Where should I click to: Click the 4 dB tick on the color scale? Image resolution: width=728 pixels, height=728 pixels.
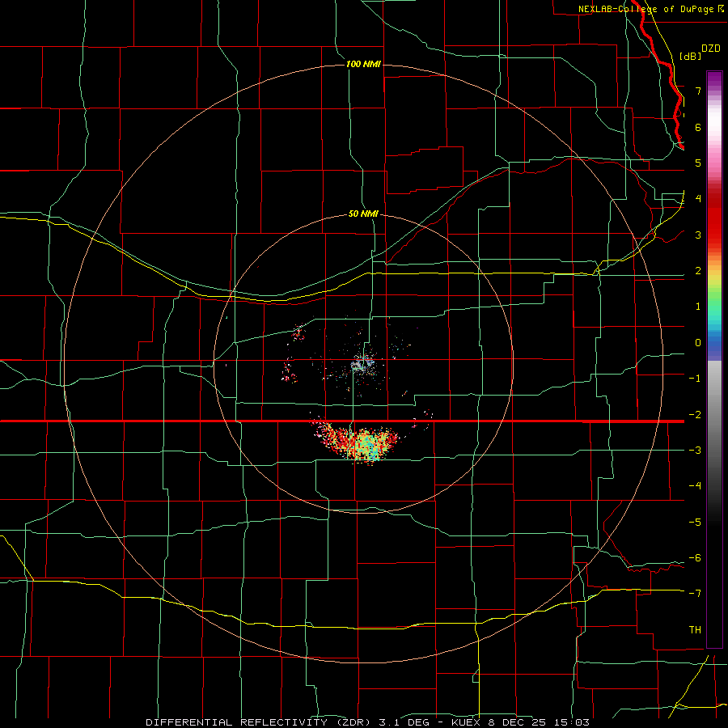pyautogui.click(x=698, y=199)
